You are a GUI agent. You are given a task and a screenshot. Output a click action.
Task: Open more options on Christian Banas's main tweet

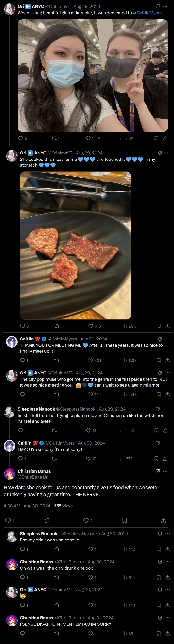point(165,471)
